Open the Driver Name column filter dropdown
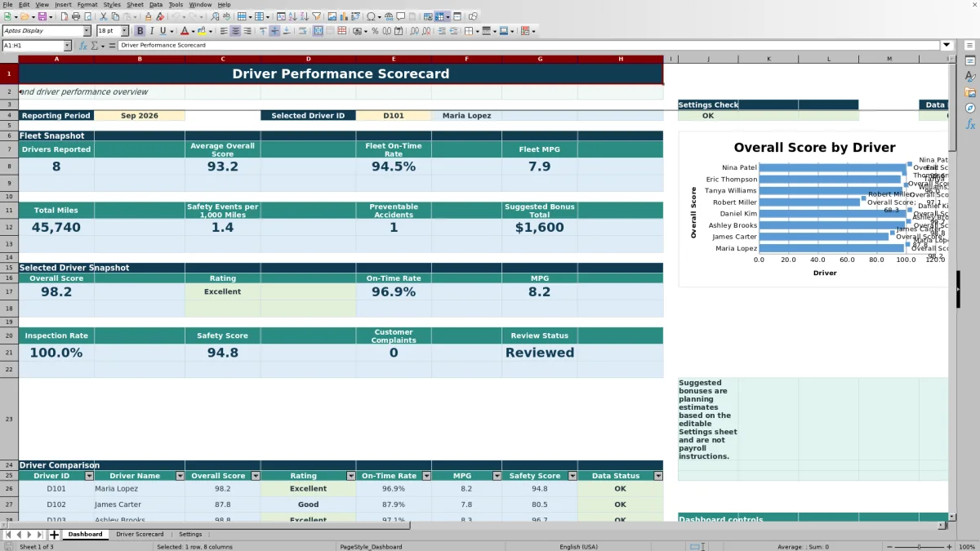The height and width of the screenshot is (551, 980). [180, 476]
